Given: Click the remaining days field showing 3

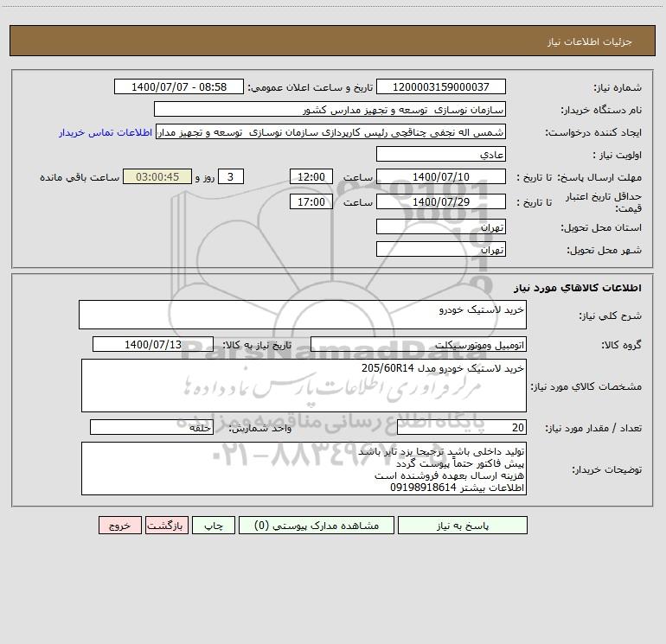Looking at the screenshot, I should pyautogui.click(x=231, y=176).
